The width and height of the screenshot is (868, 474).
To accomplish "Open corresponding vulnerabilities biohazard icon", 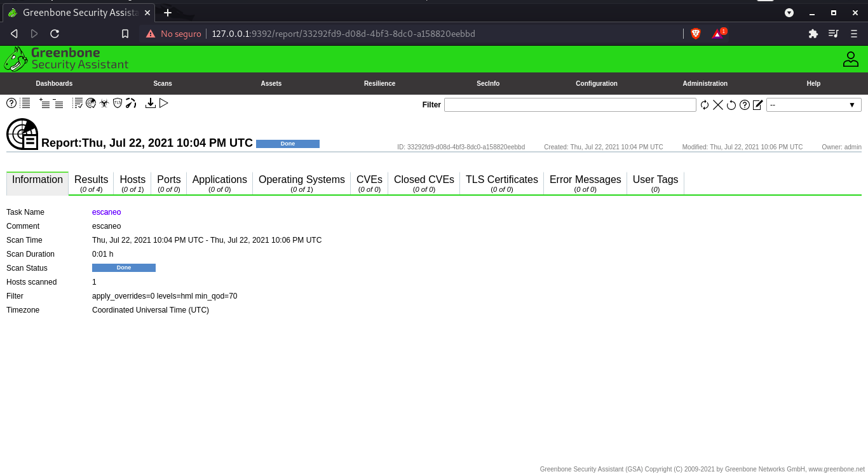I will [x=104, y=103].
